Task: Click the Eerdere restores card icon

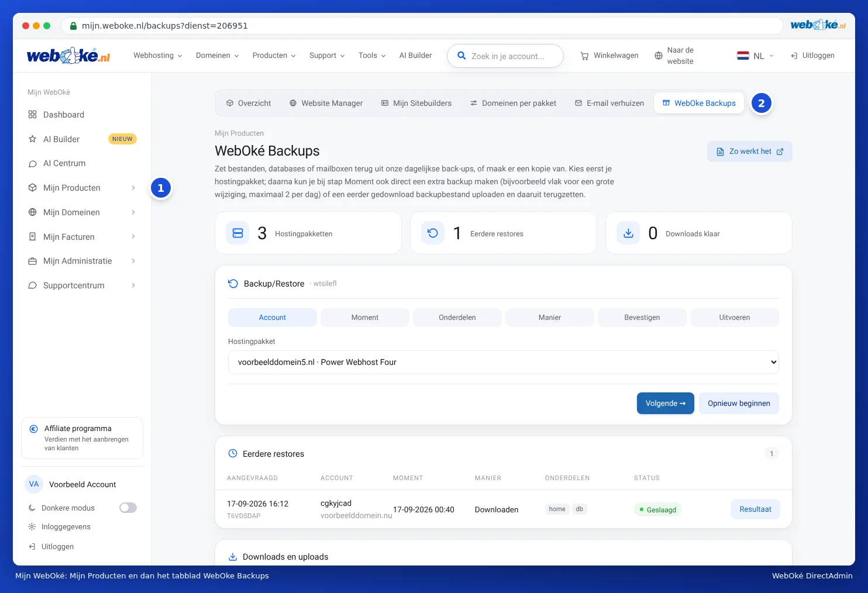Action: pyautogui.click(x=433, y=233)
